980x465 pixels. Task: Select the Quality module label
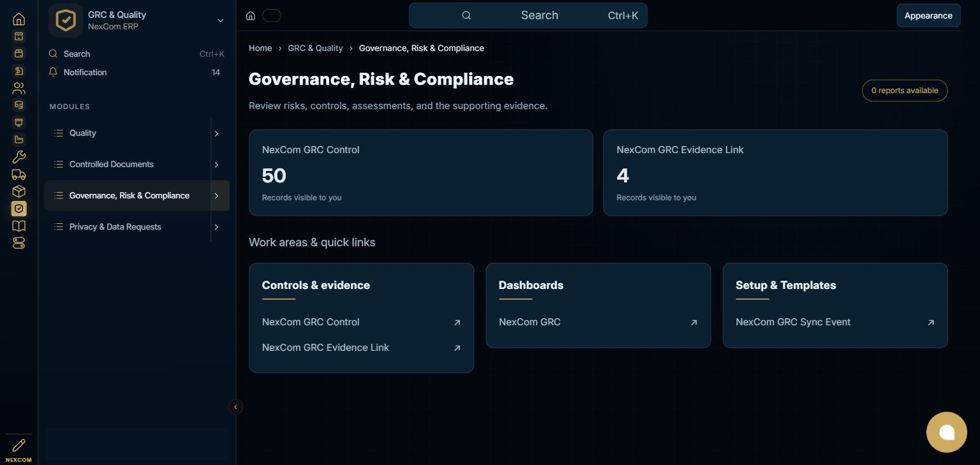[83, 133]
